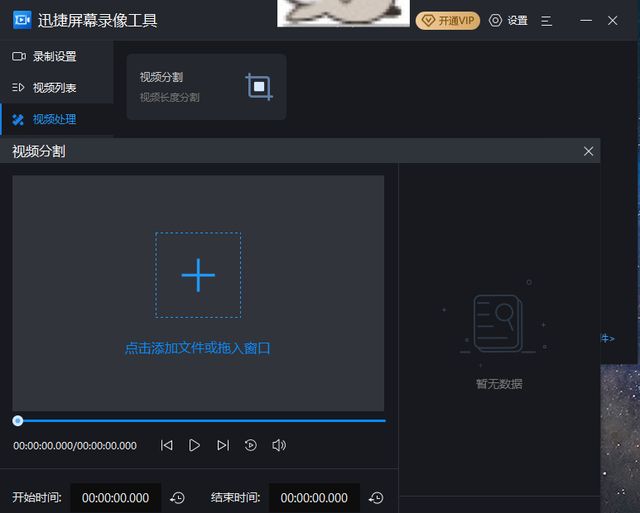Click the 迅捷屏幕录像工具 app logo icon
The image size is (640, 513).
22,20
